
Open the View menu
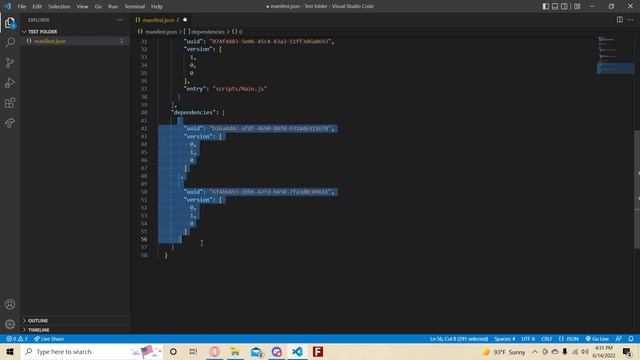pyautogui.click(x=82, y=7)
